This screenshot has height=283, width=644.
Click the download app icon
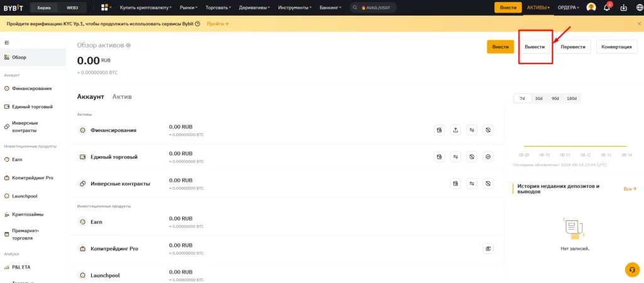(624, 8)
